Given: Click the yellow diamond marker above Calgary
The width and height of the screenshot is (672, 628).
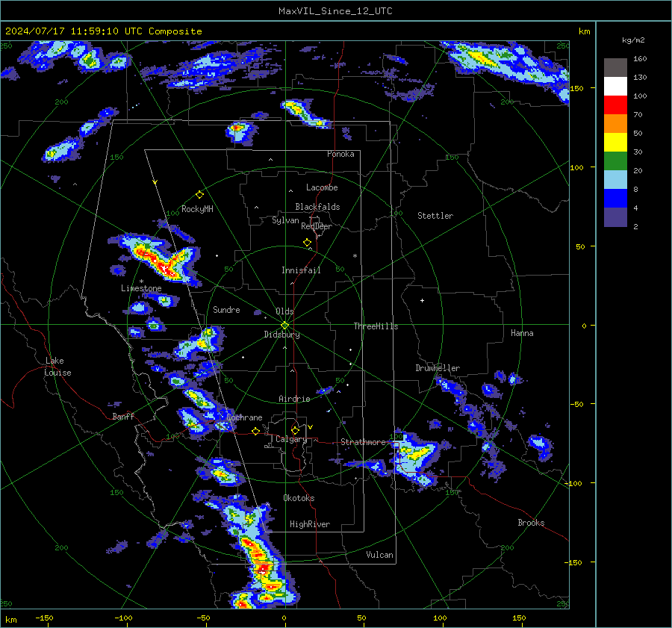Looking at the screenshot, I should [295, 430].
